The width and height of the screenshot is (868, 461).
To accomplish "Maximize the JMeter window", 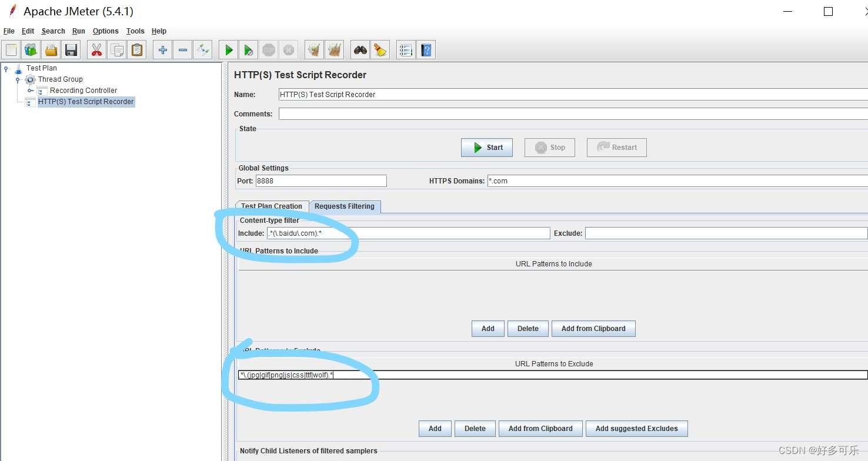I will (828, 12).
